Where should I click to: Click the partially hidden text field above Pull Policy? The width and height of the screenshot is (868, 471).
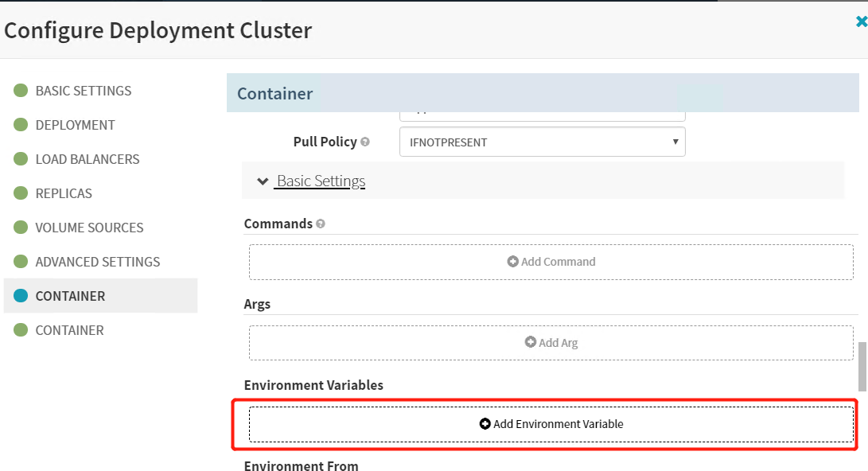(x=542, y=114)
